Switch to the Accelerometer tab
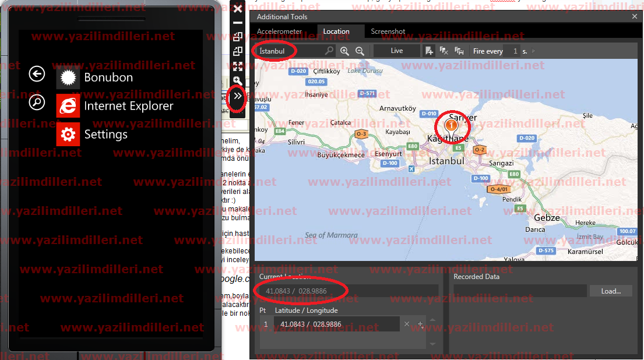644x360 pixels. click(279, 31)
